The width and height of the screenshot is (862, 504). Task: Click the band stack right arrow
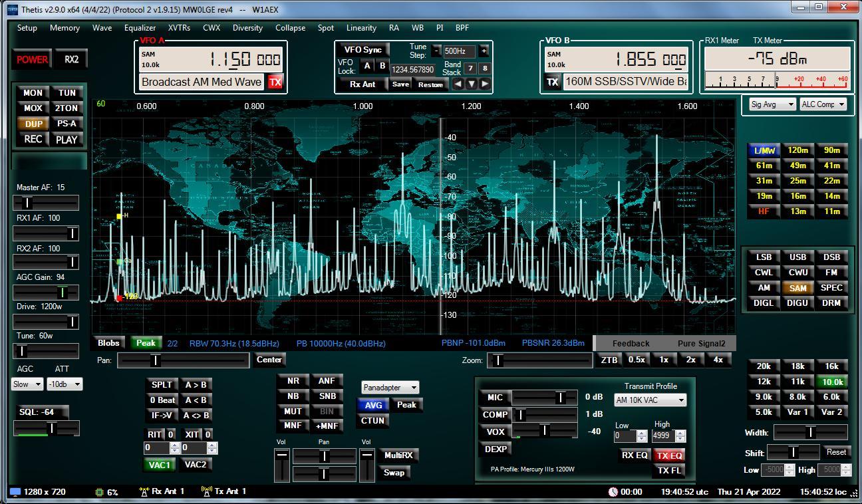click(485, 84)
